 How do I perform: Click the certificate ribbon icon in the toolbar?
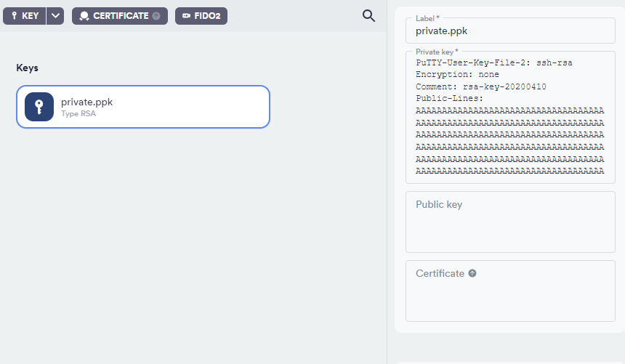point(84,16)
